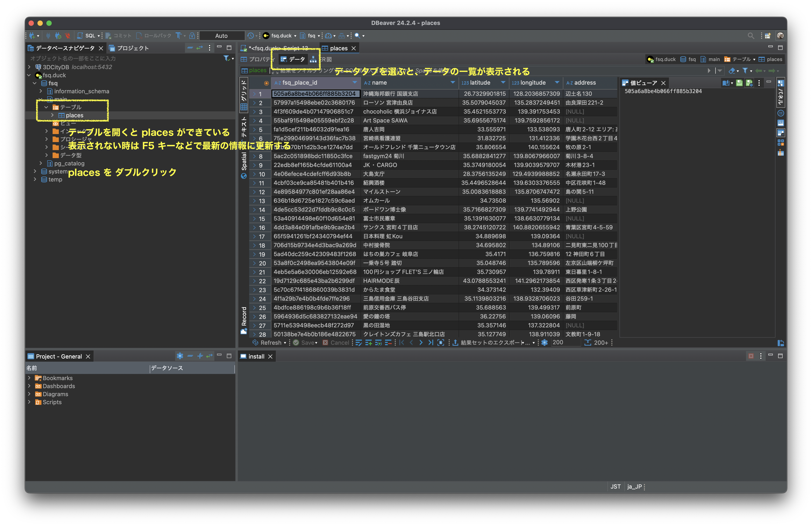Screen dimensions: 812x526
Task: Collapse the fsq.duck connection node
Action: (29, 75)
